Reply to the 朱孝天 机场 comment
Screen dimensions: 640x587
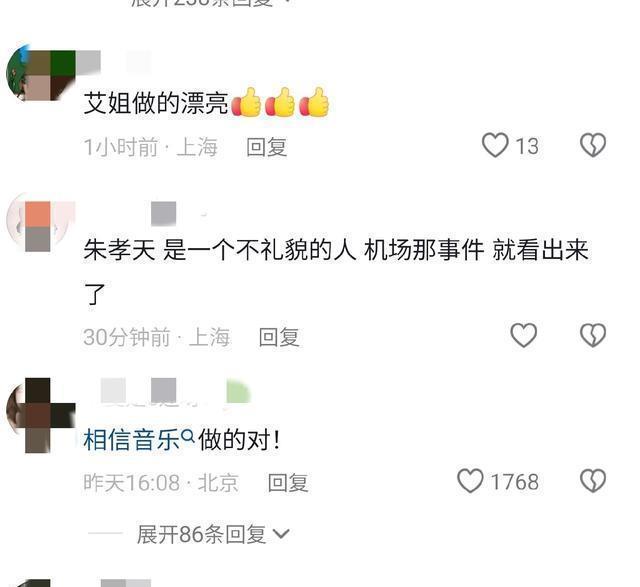[279, 337]
